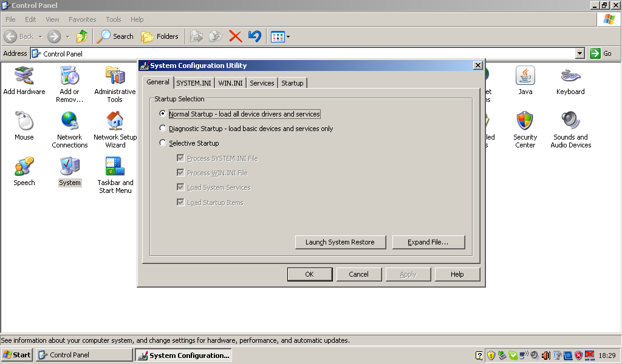The height and width of the screenshot is (364, 622).
Task: Click the yellow security shield tray icon
Action: click(x=491, y=356)
